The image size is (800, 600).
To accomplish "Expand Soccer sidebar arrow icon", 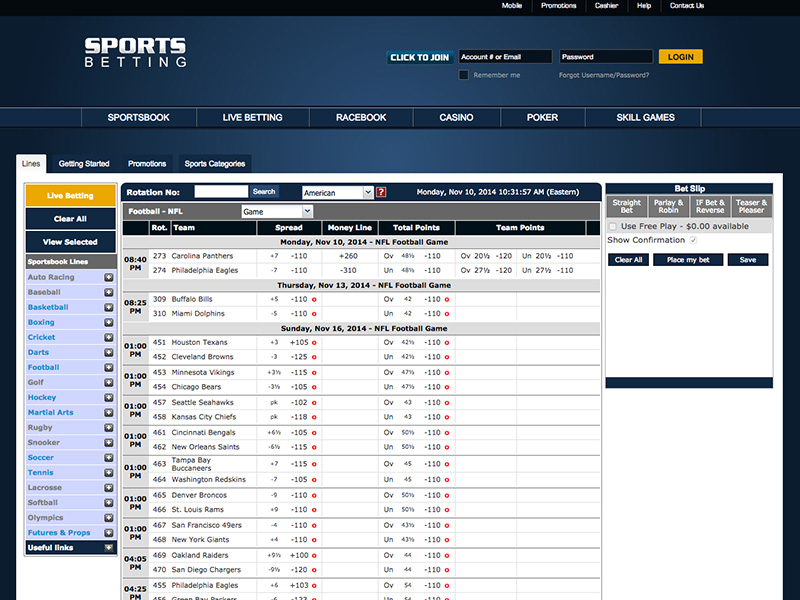I will click(x=109, y=458).
